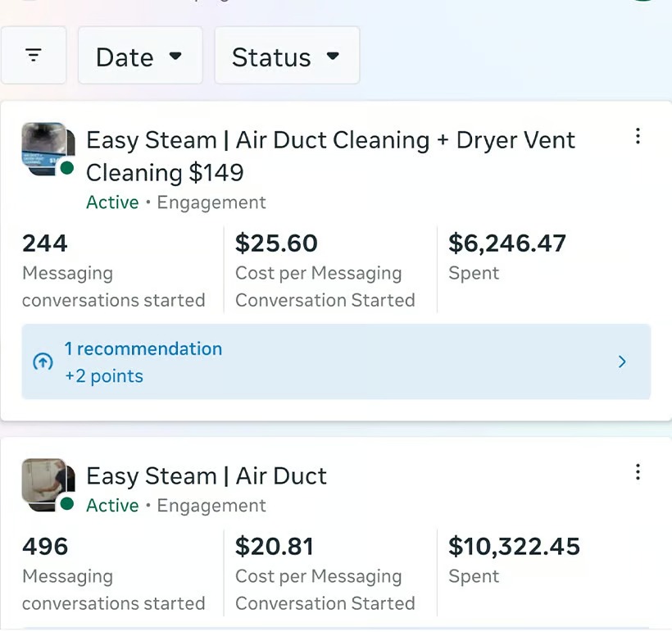Expand the recommendation chevron arrow
672x632 pixels.
[622, 361]
